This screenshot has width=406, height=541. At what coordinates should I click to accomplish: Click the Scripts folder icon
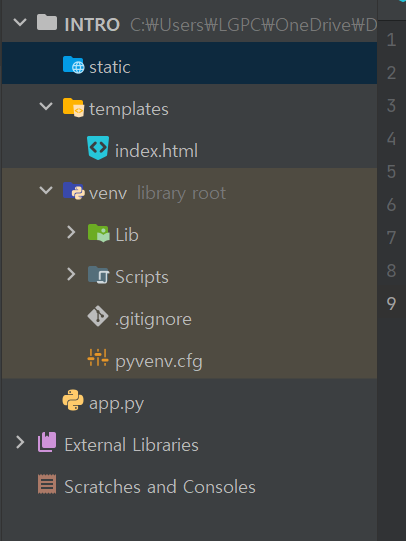[x=99, y=275]
